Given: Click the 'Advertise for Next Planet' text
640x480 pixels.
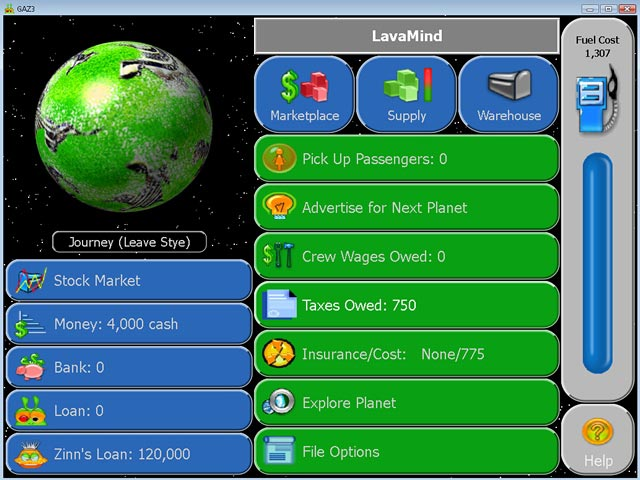Looking at the screenshot, I should point(384,208).
